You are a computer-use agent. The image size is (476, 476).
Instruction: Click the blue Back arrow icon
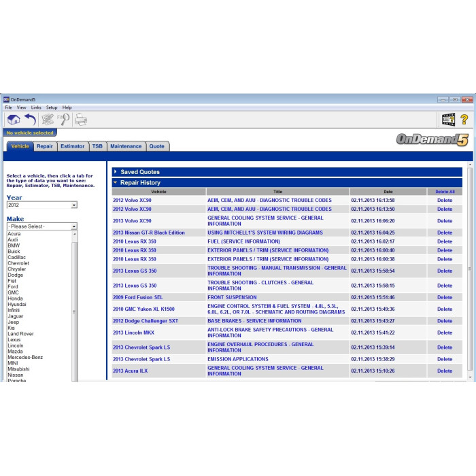[30, 119]
